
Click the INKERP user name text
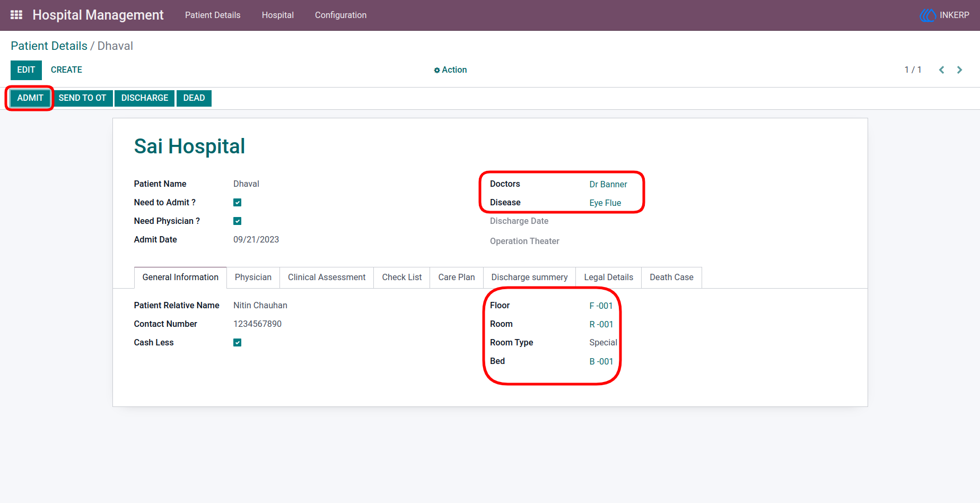coord(954,15)
